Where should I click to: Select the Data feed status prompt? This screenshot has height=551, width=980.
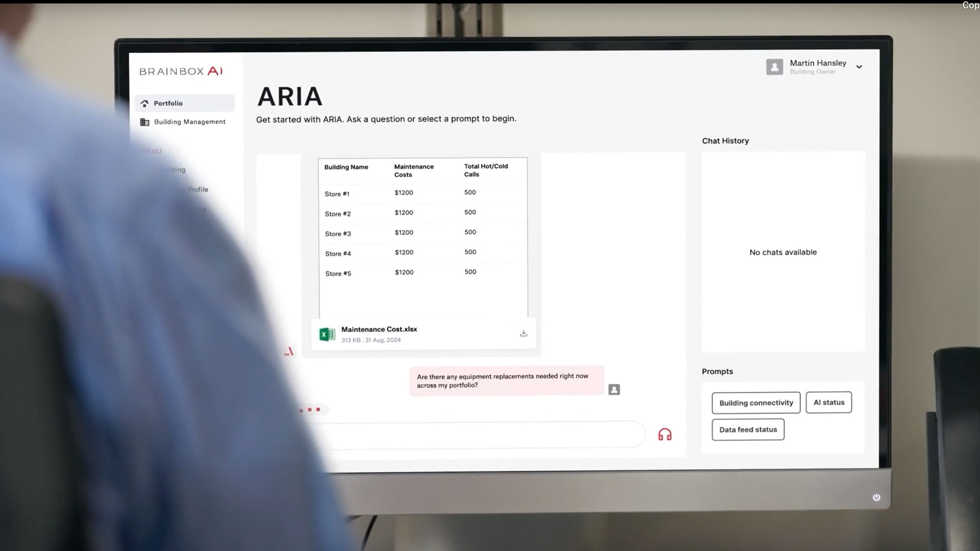pyautogui.click(x=748, y=430)
